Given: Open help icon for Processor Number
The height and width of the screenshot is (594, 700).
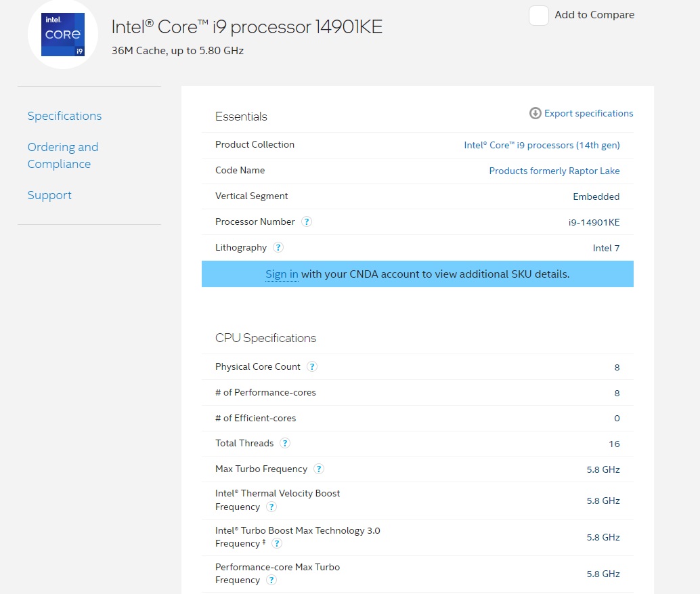Looking at the screenshot, I should pyautogui.click(x=306, y=221).
